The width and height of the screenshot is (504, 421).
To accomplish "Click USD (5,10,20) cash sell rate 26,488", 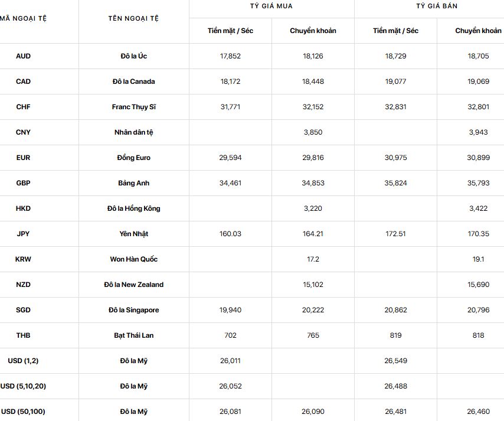I will (395, 386).
